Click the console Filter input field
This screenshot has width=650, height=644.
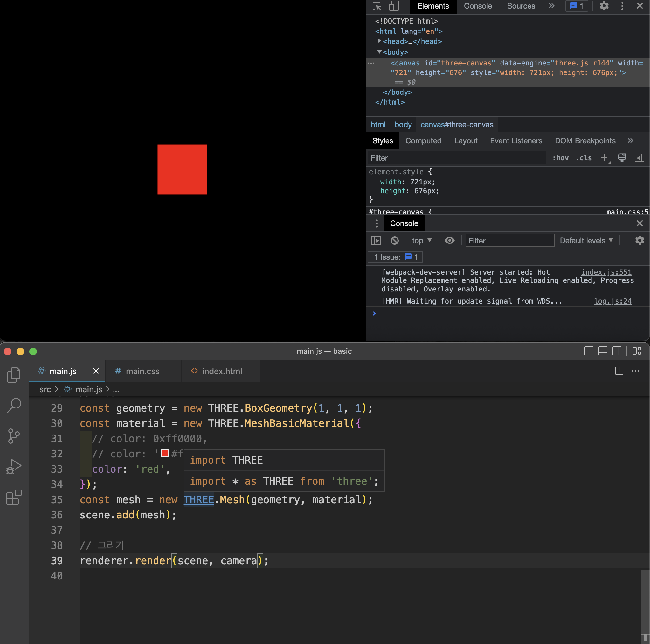pos(510,240)
